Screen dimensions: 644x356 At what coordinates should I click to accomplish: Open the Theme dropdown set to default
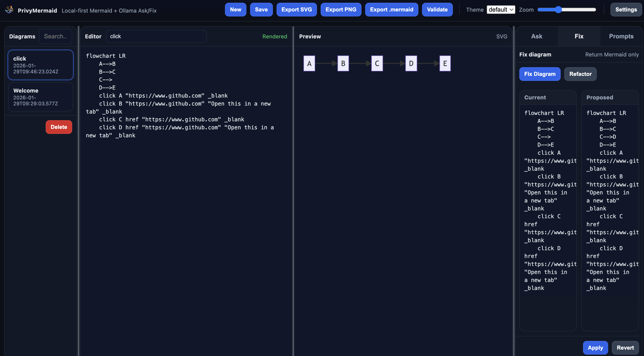tap(501, 10)
